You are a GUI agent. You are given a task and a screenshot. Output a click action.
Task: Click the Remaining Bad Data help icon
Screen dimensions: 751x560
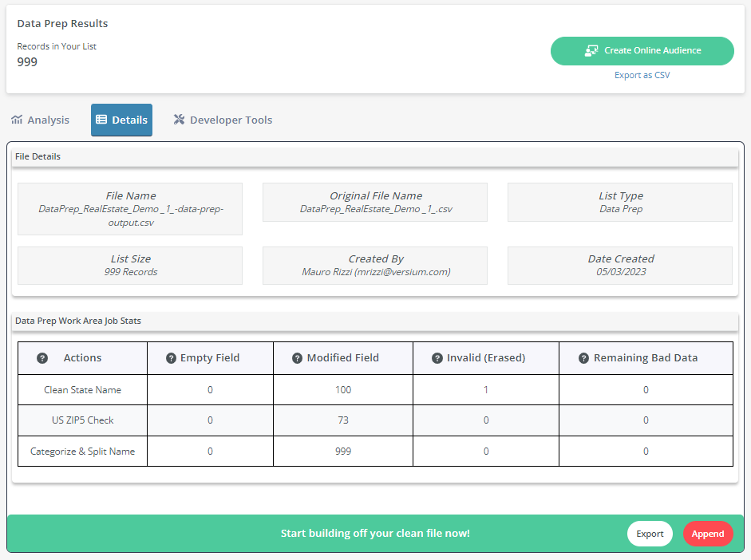click(x=584, y=358)
